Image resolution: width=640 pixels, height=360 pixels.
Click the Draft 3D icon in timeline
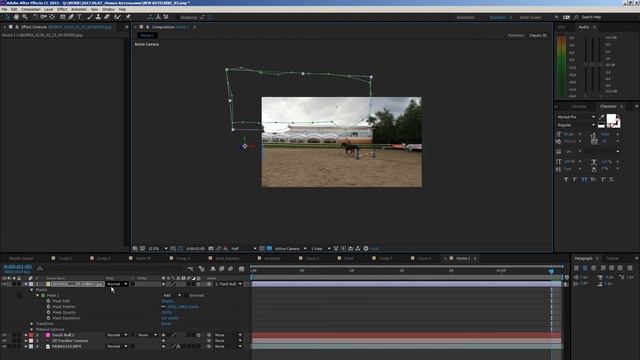pos(202,269)
